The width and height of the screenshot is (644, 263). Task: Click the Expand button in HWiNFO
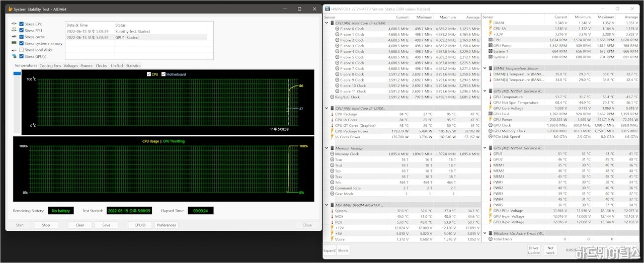[x=329, y=250]
